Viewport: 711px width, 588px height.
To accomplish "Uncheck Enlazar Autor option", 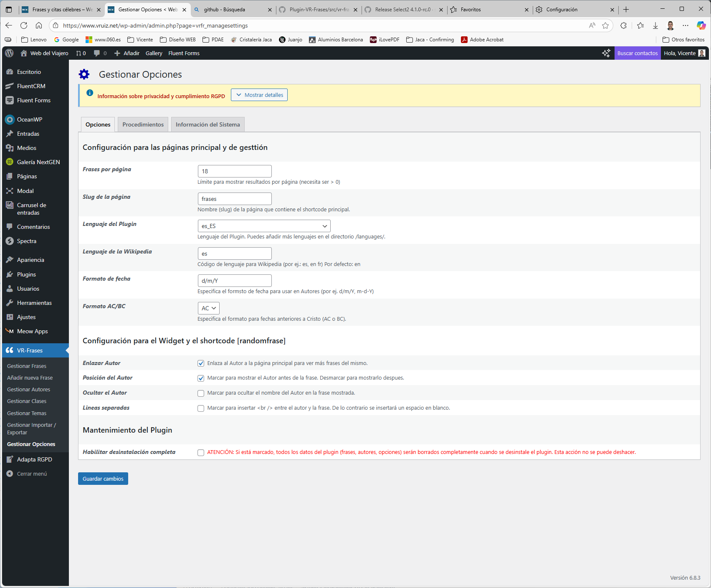I will pos(201,363).
